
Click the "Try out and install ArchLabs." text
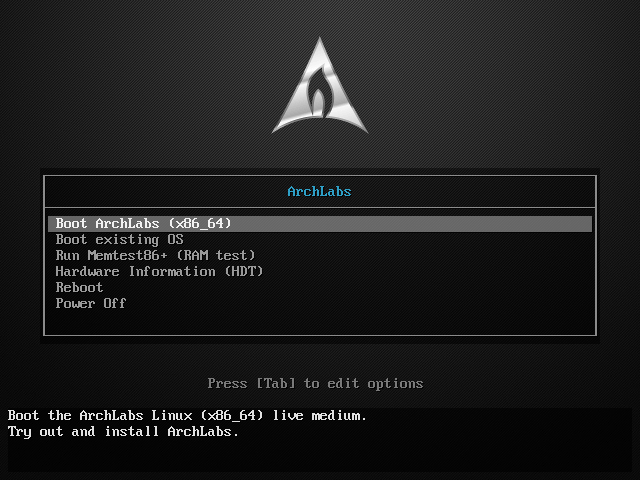coord(123,432)
